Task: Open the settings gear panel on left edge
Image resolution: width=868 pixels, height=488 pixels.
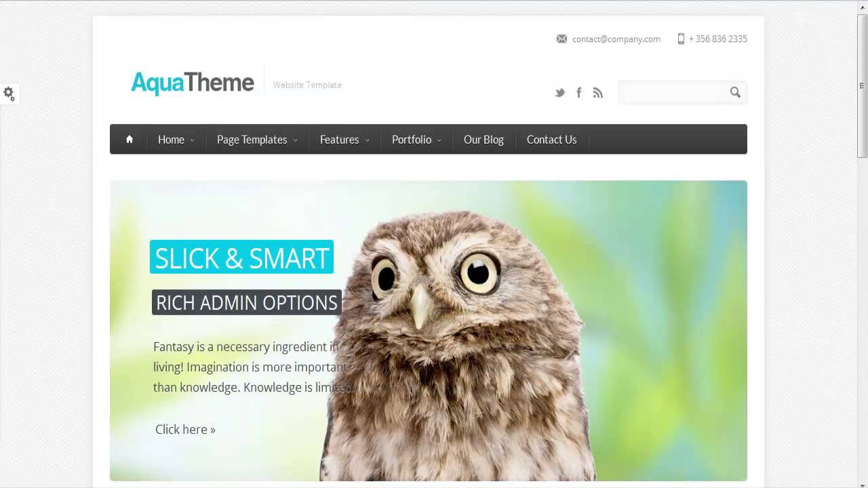Action: point(9,94)
